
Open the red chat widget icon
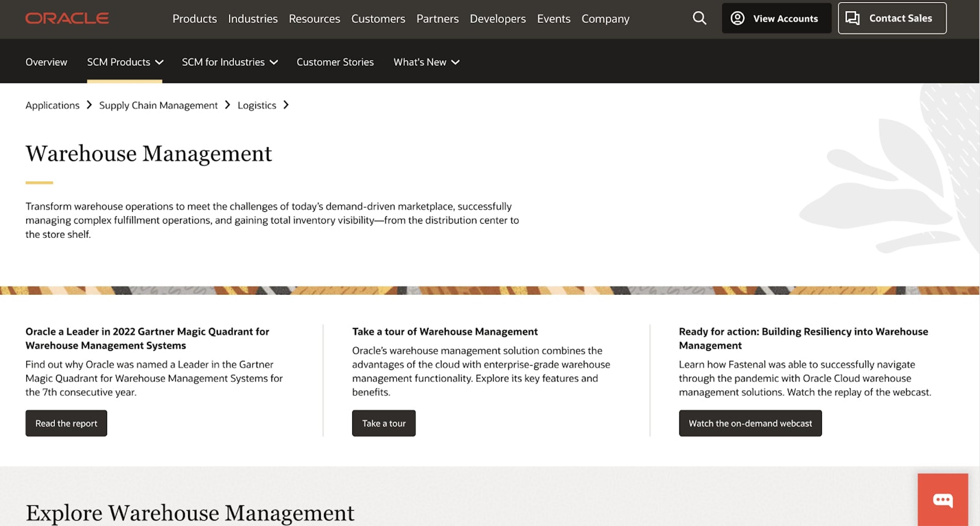[943, 500]
